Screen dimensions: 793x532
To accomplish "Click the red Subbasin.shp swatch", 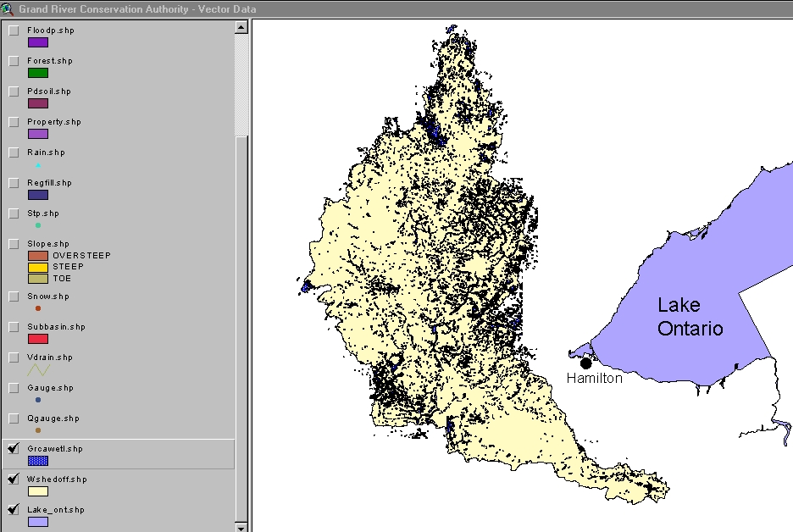I will coord(38,339).
